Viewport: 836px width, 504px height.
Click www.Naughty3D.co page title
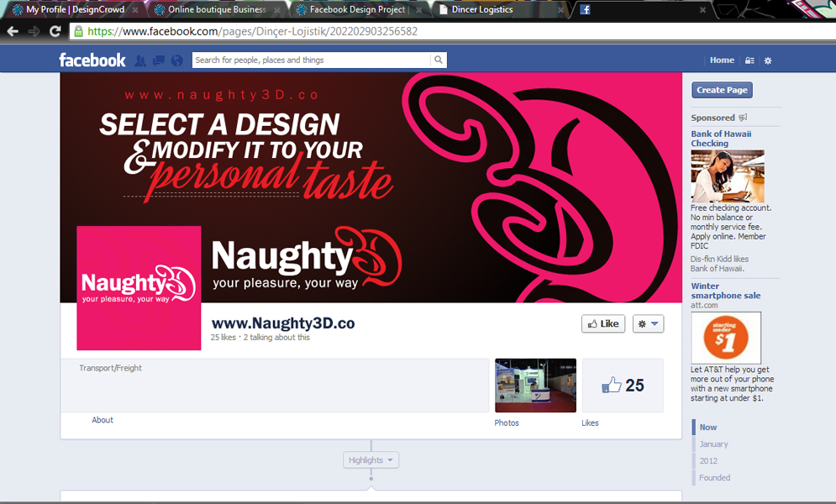pyautogui.click(x=283, y=323)
